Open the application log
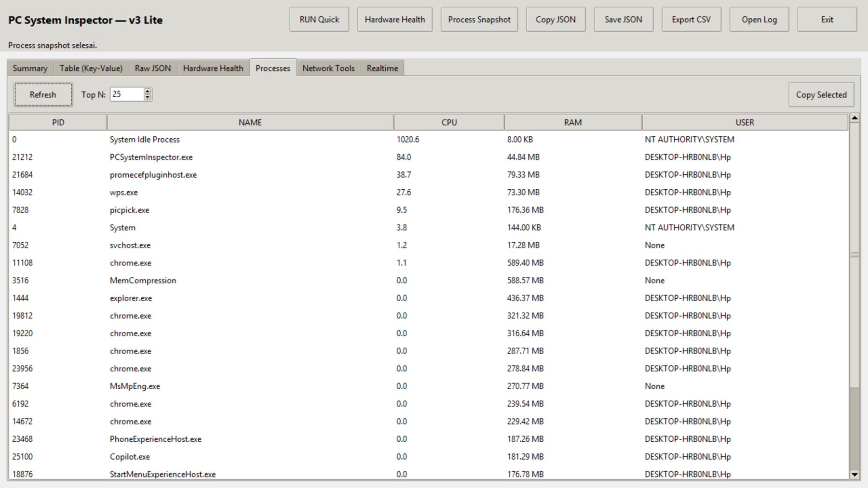Image resolution: width=868 pixels, height=488 pixels. click(x=759, y=19)
